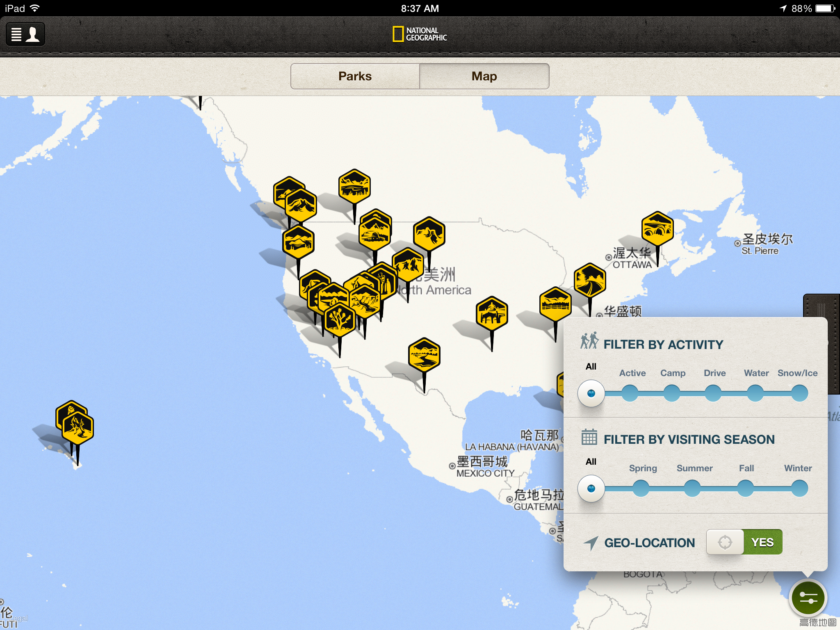Switch to the Parks tab

pos(355,76)
